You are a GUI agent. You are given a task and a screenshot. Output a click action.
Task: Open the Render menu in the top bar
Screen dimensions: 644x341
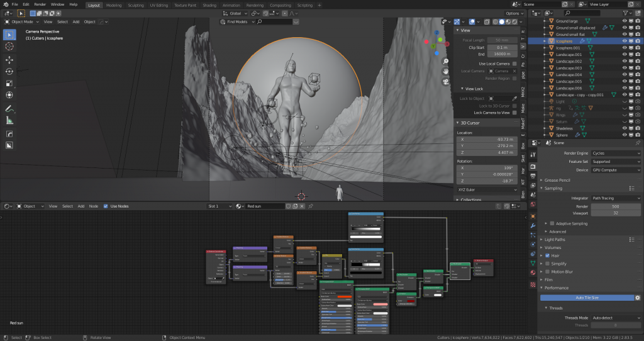pyautogui.click(x=40, y=4)
